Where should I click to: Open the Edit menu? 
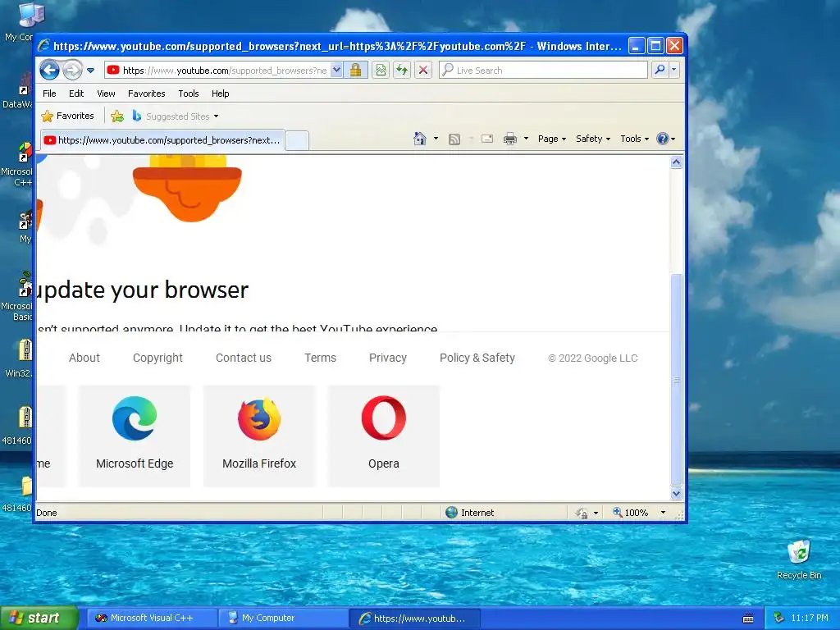pyautogui.click(x=76, y=94)
